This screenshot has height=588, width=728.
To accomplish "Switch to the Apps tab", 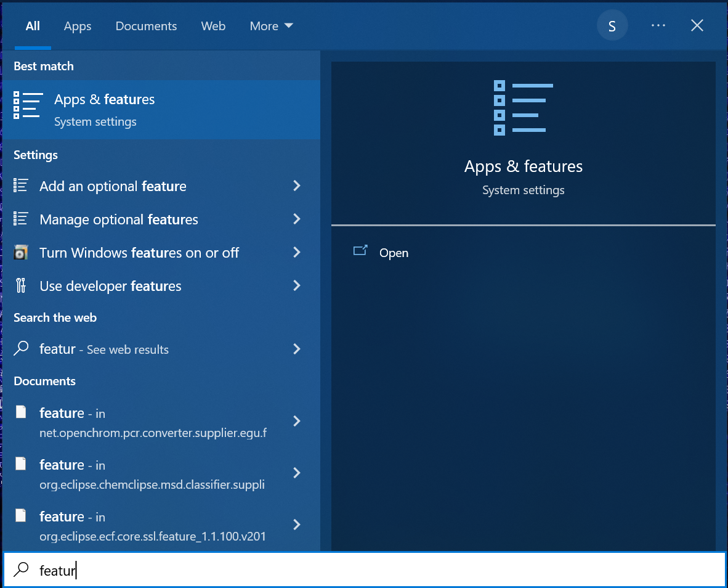I will [78, 27].
